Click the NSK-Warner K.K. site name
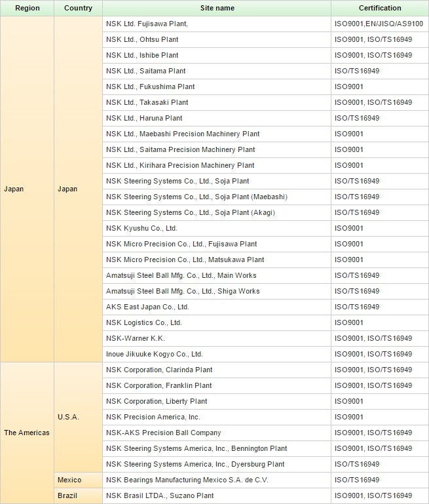Viewport: 429px width, 504px height. (x=135, y=339)
